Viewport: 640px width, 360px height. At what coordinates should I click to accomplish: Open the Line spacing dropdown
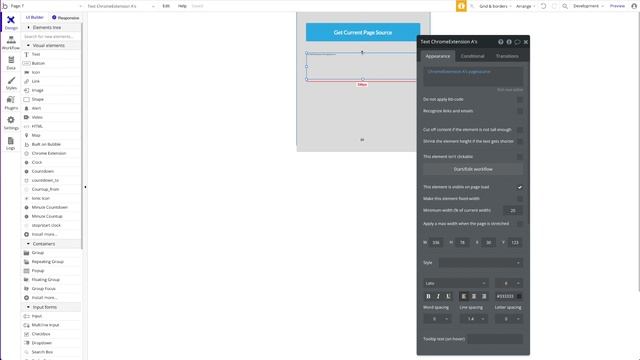473,319
